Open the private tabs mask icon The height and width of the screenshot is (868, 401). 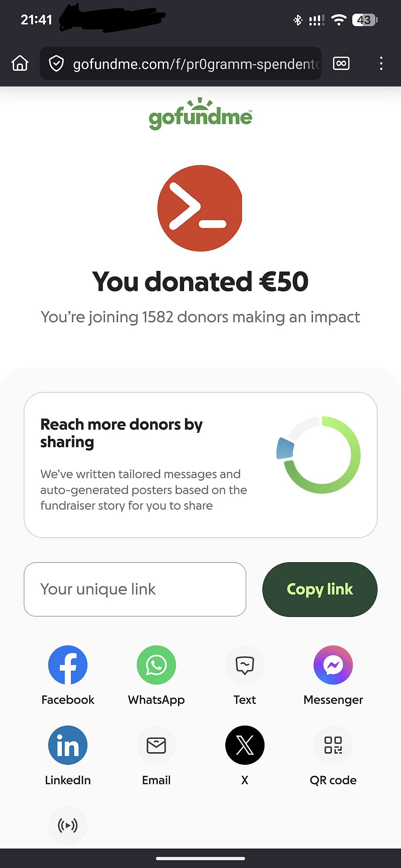(341, 63)
